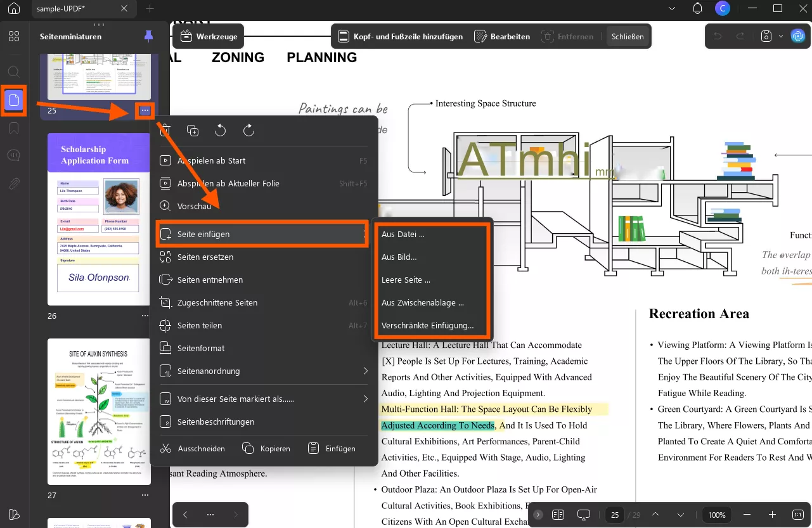Click the 'Schließen' button in the toolbar
Screen dimensions: 812x528
coord(628,36)
